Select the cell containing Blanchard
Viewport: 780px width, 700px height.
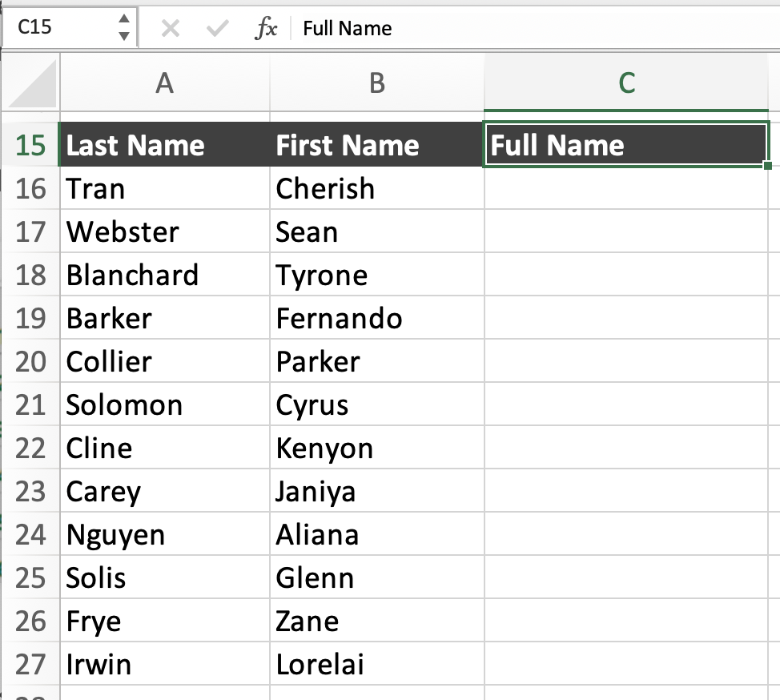click(165, 276)
